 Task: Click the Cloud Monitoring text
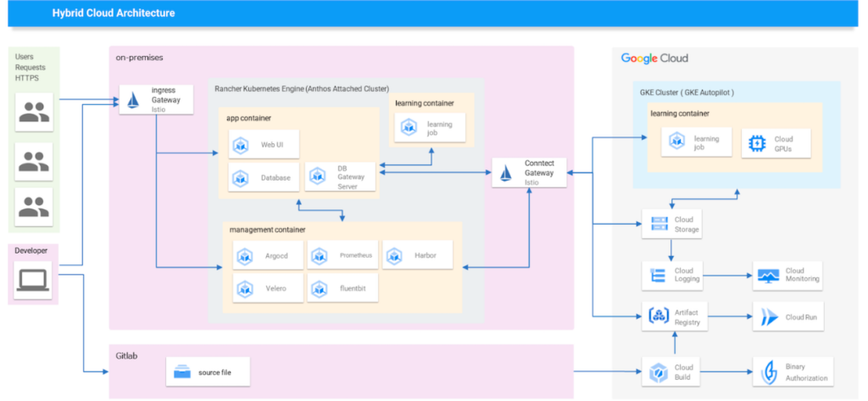(x=803, y=275)
